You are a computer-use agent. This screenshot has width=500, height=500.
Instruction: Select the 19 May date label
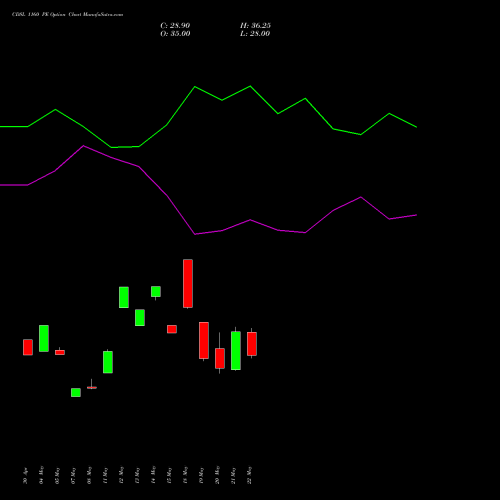coord(201,476)
